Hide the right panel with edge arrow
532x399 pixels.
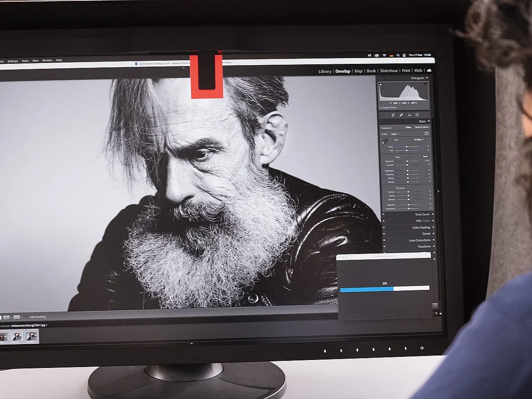point(439,192)
